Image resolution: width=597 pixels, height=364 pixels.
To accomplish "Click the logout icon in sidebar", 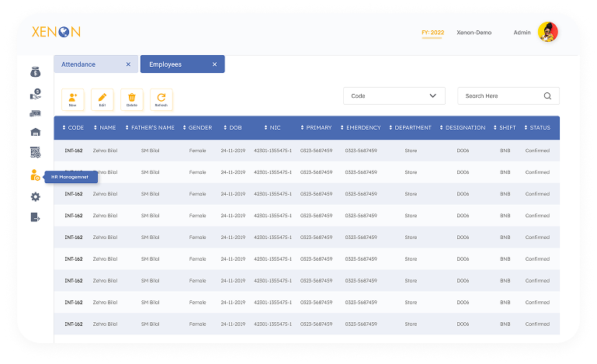I will (36, 217).
